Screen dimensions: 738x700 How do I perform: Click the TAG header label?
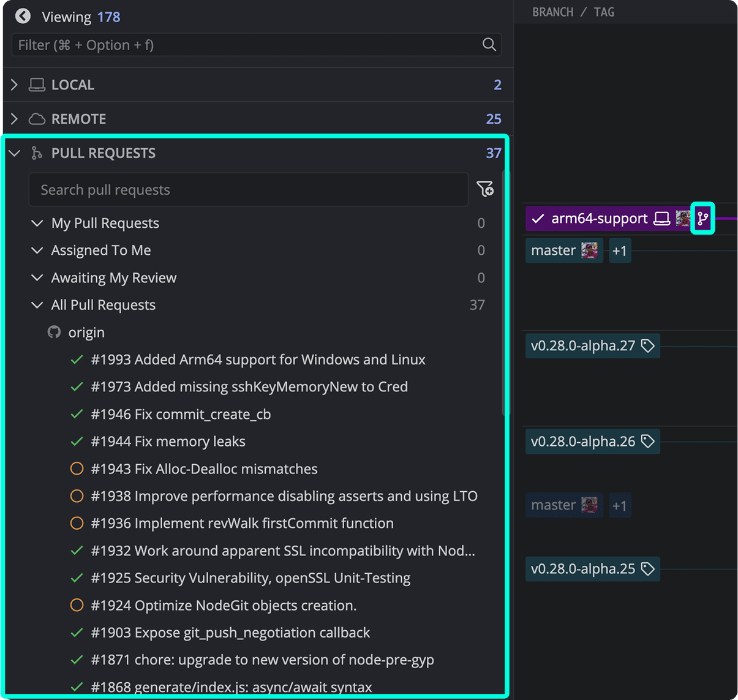[x=604, y=12]
